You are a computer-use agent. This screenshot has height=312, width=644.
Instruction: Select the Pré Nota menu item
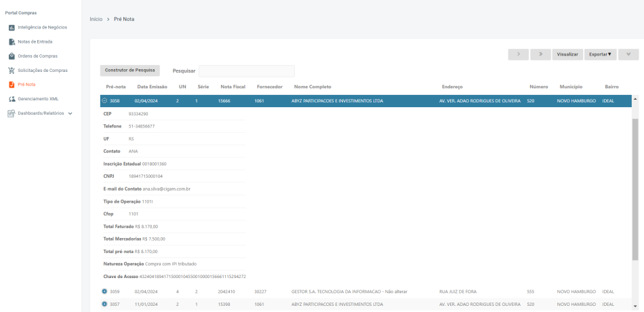26,85
